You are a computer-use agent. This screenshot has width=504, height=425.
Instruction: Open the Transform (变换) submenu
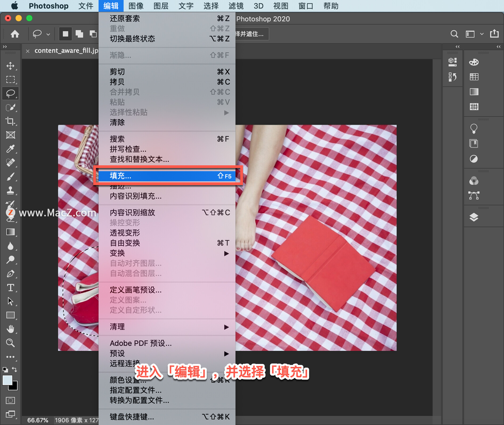click(167, 253)
